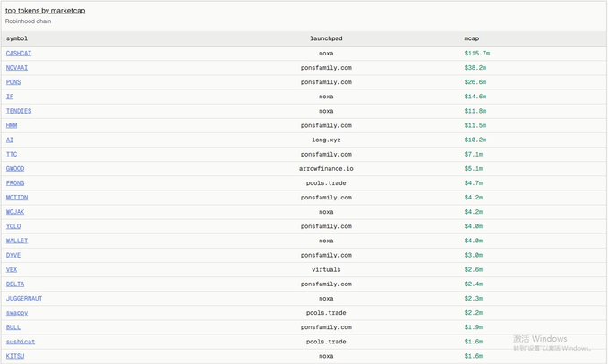Select the $115.7m market cap value
The image size is (608, 364).
(x=477, y=54)
